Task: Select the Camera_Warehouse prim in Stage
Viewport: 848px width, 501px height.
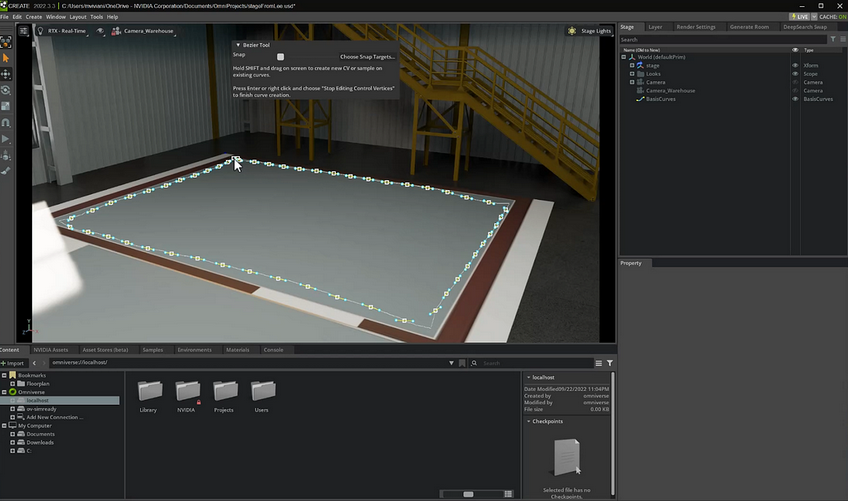Action: (x=670, y=91)
